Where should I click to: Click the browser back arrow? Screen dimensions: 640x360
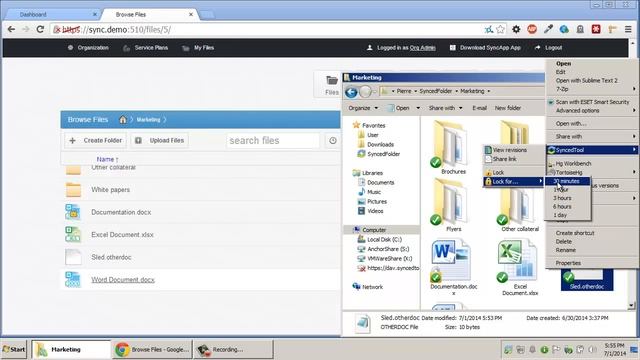click(11, 29)
